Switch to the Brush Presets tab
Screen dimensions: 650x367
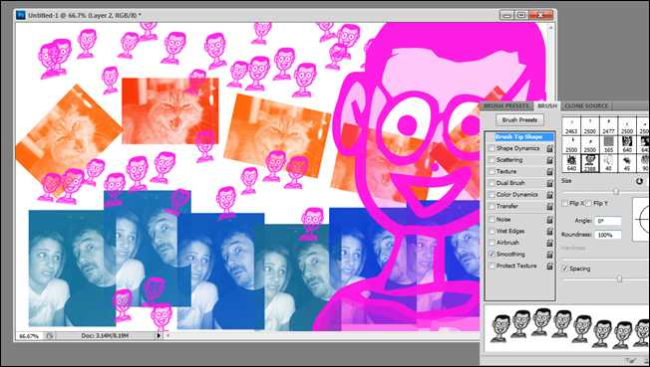[506, 106]
